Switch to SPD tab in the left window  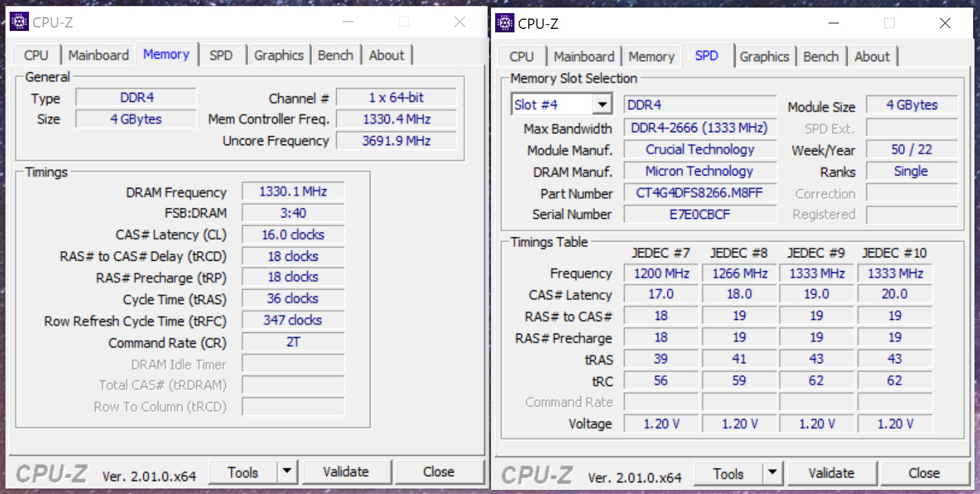(221, 55)
